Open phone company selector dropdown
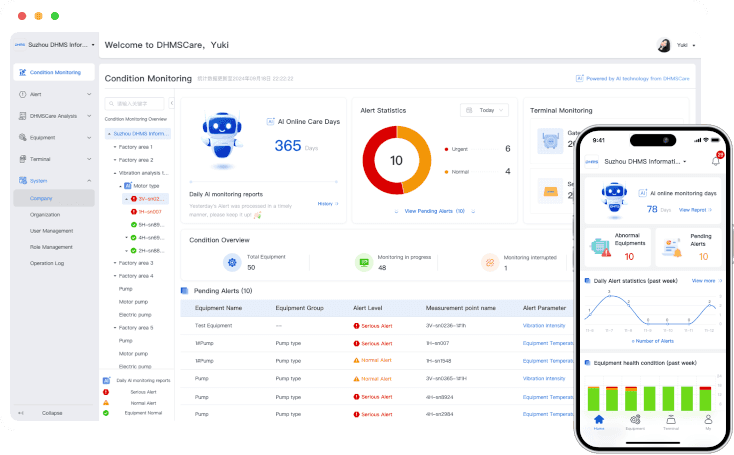The width and height of the screenshot is (734, 455). pyautogui.click(x=645, y=161)
